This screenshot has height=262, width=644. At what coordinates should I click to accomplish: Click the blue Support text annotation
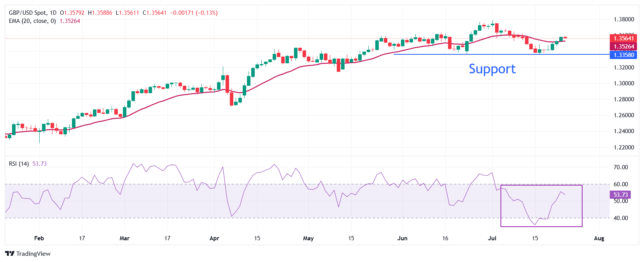pyautogui.click(x=492, y=69)
